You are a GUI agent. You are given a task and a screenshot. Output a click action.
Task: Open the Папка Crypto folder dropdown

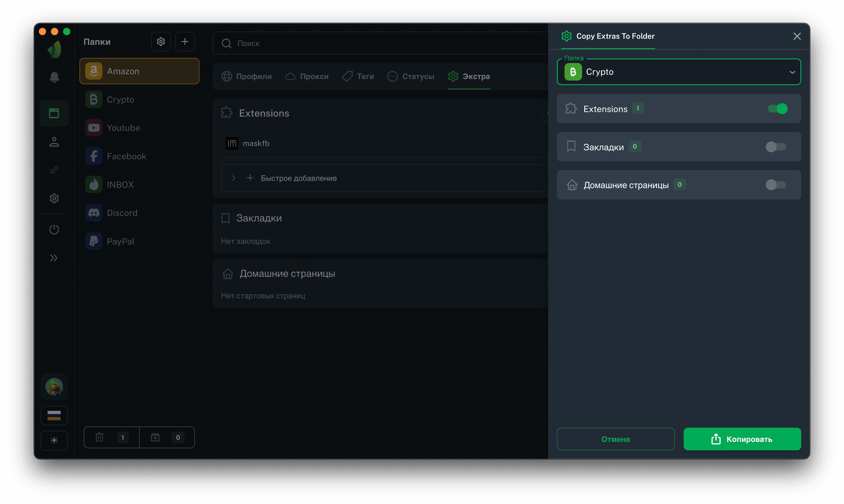click(679, 72)
